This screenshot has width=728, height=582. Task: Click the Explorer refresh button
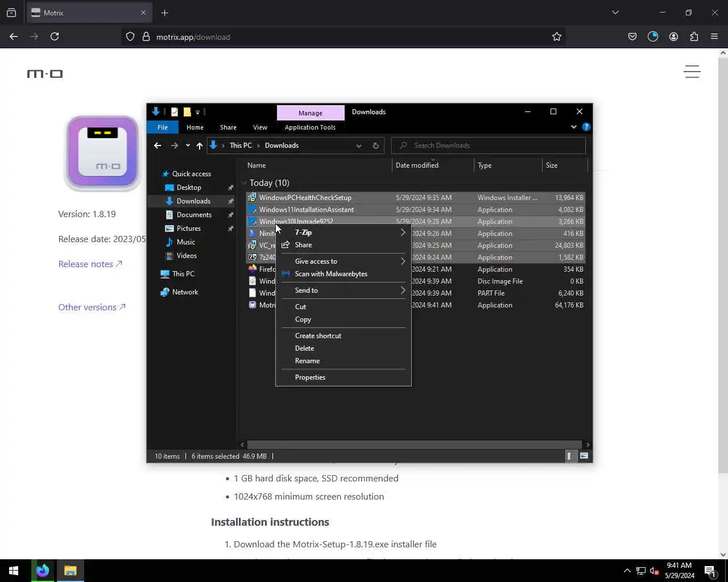(x=375, y=145)
